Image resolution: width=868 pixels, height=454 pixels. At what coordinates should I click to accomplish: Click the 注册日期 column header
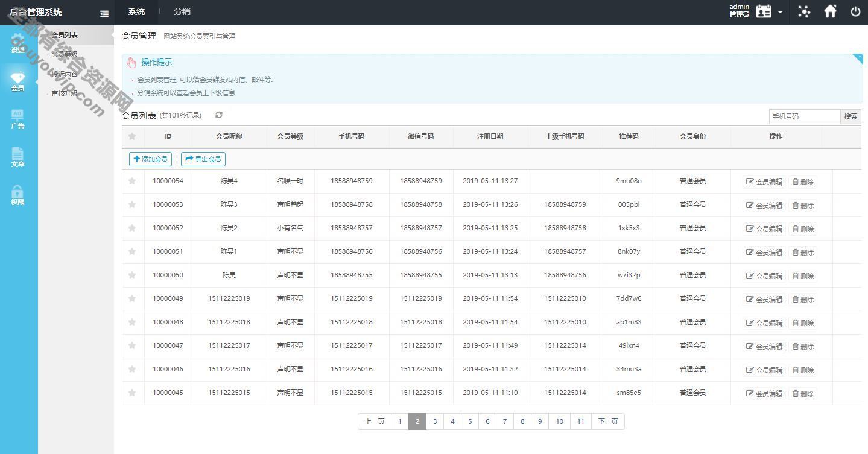click(490, 137)
